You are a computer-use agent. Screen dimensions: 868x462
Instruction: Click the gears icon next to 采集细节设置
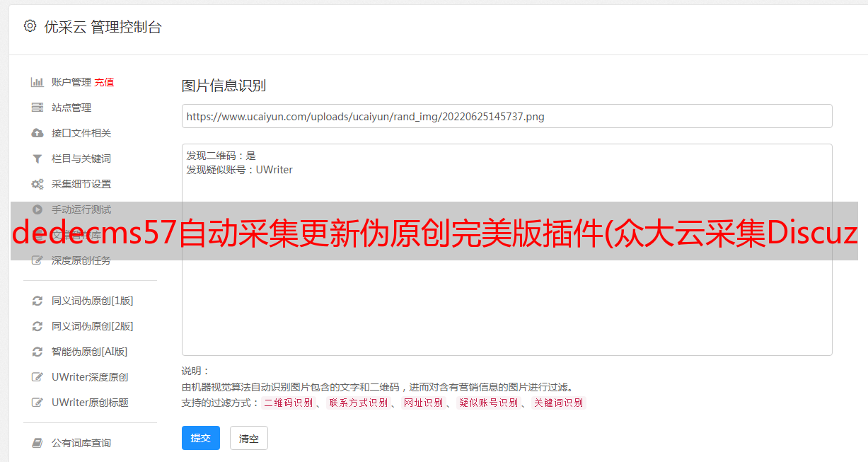pyautogui.click(x=37, y=184)
